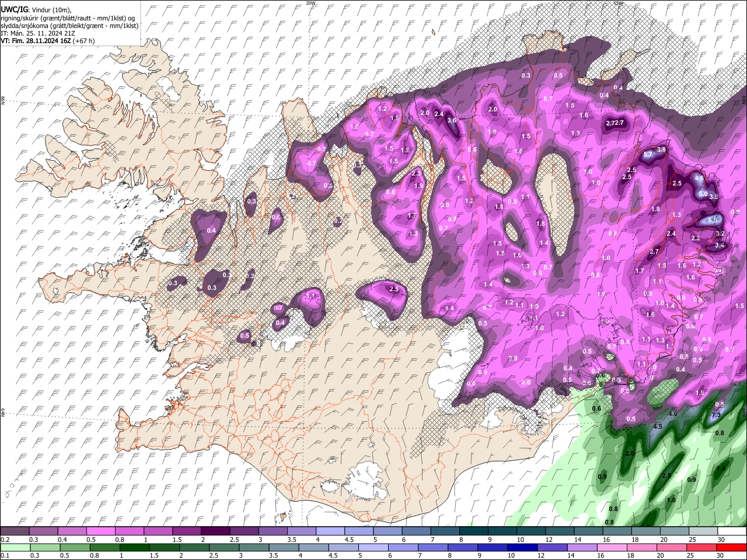This screenshot has width=747, height=560.
Task: Click the light pink rain swatch starting at 16
Action: point(612,547)
